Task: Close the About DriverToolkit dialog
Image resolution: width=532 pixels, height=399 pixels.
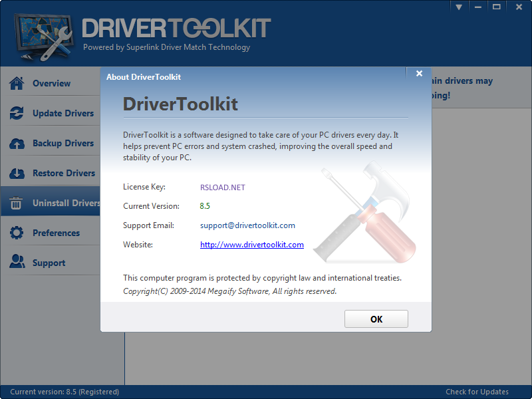Action: coord(419,73)
